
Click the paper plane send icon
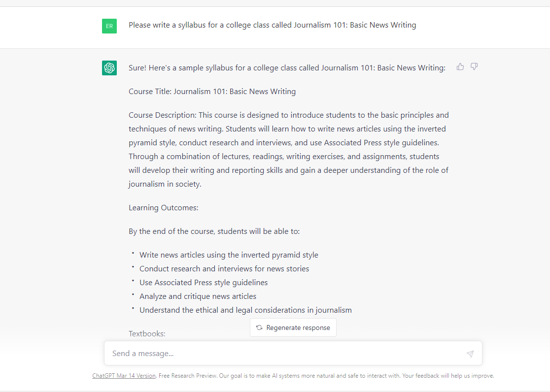pos(469,353)
